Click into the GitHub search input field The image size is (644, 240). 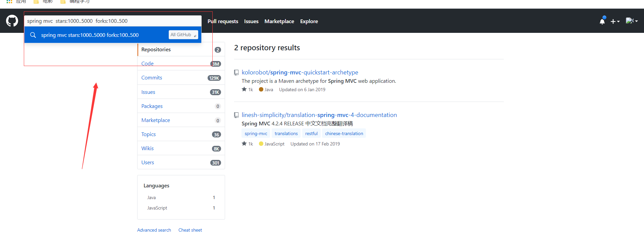[112, 21]
